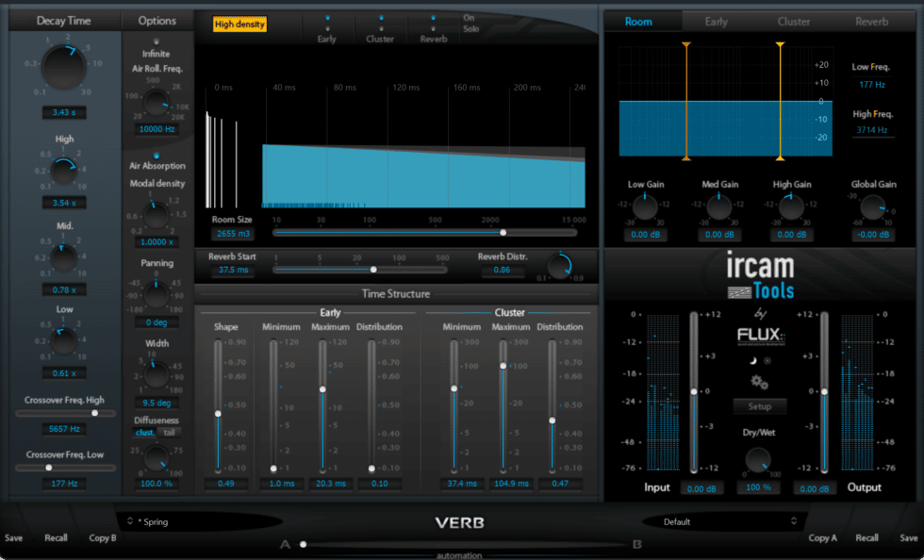This screenshot has width=924, height=560.
Task: Click the Recall button near Save
Action: point(866,537)
